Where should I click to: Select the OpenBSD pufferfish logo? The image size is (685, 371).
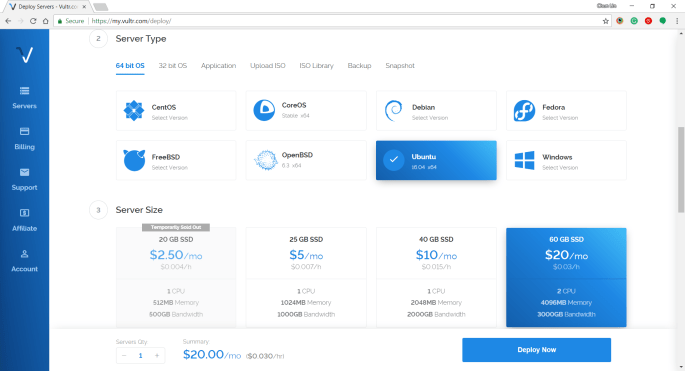[265, 160]
